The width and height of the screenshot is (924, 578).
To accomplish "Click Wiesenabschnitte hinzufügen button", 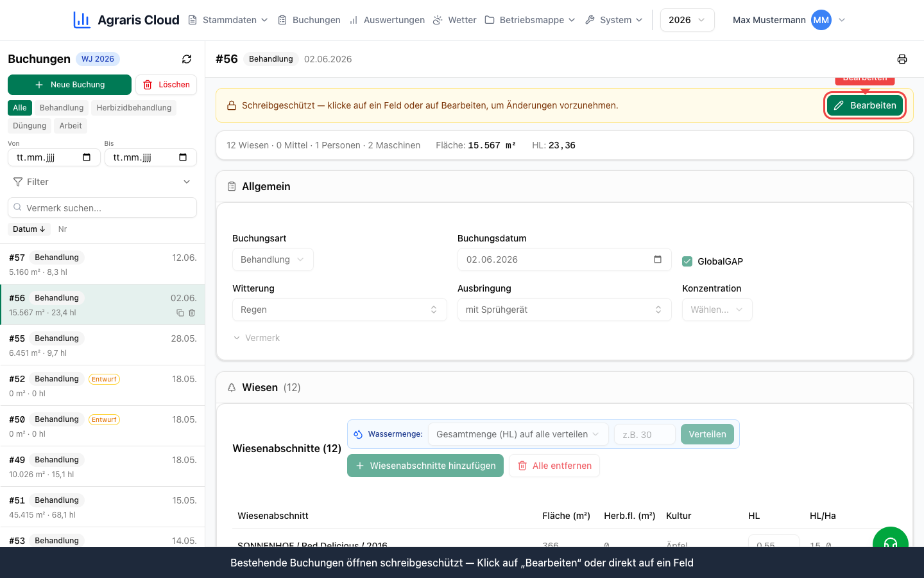I will coord(425,466).
